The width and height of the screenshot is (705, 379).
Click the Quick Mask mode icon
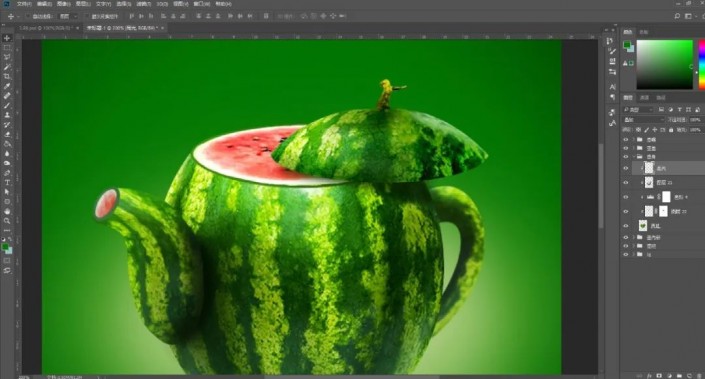7,261
